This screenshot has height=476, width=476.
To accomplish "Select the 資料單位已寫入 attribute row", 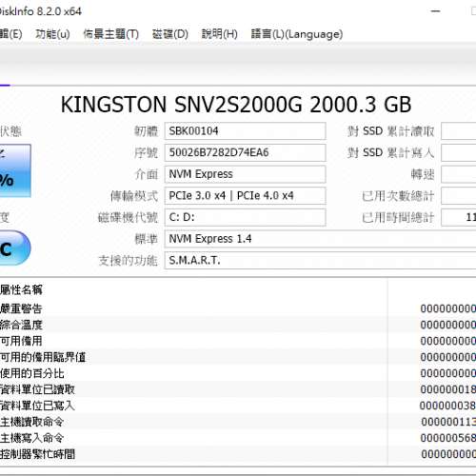I will [238, 406].
